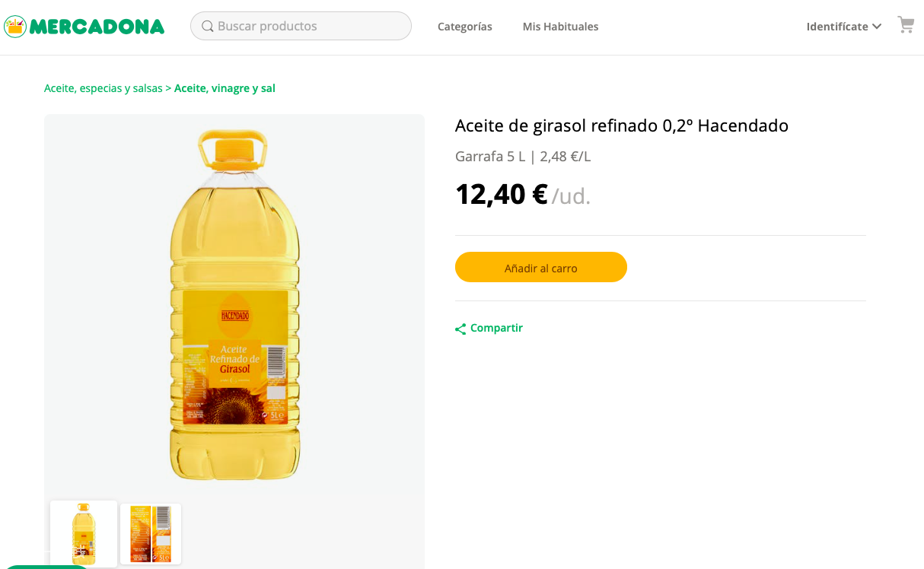Open the shopping cart icon

tap(906, 25)
